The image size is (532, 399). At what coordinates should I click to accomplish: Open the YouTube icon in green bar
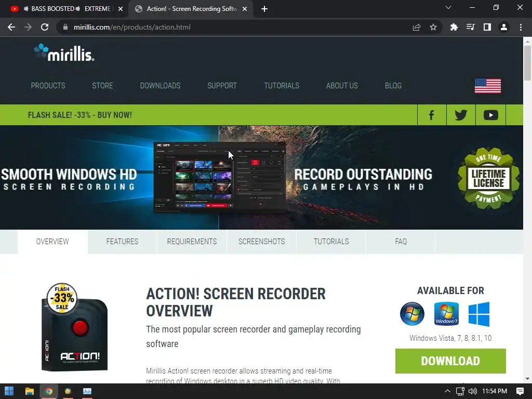click(x=490, y=115)
